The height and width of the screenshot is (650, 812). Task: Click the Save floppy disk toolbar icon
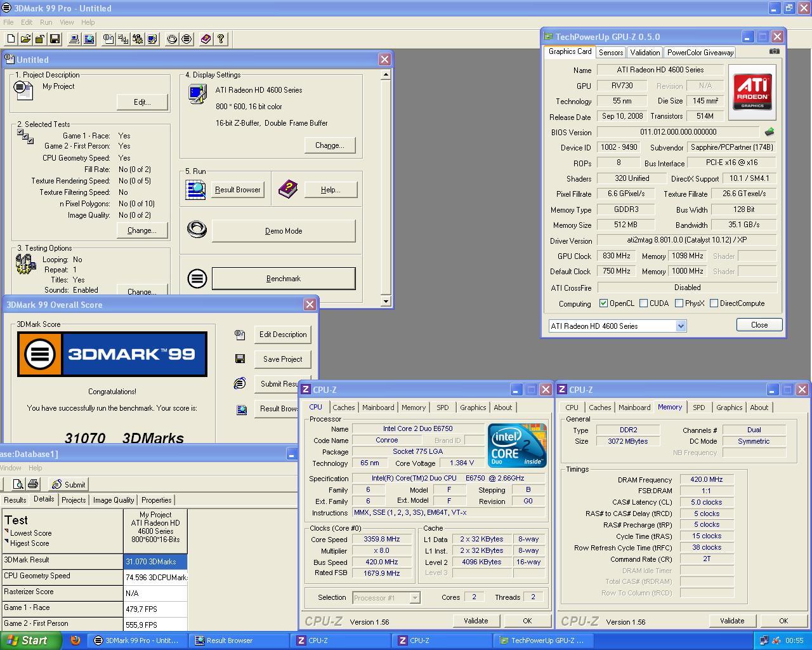point(55,39)
